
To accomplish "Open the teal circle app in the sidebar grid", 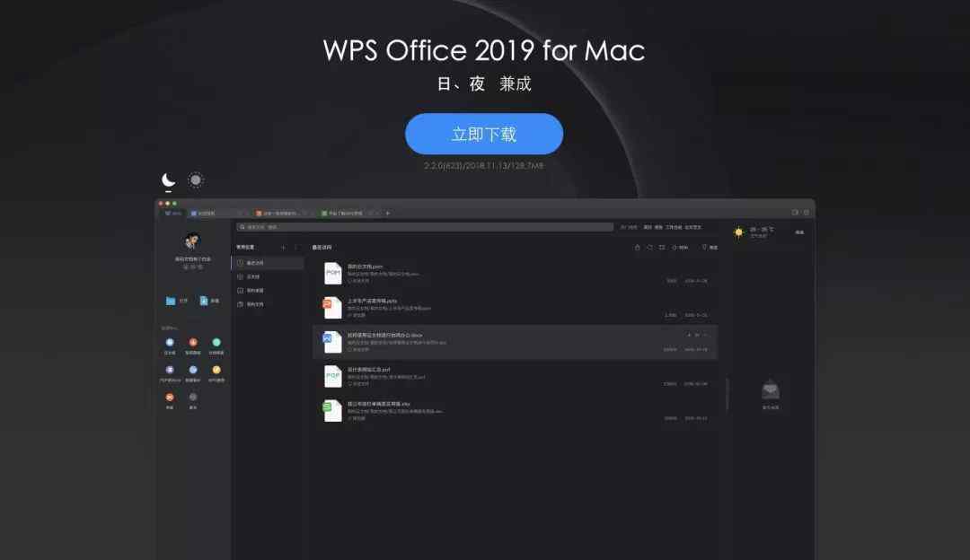I will tap(216, 343).
